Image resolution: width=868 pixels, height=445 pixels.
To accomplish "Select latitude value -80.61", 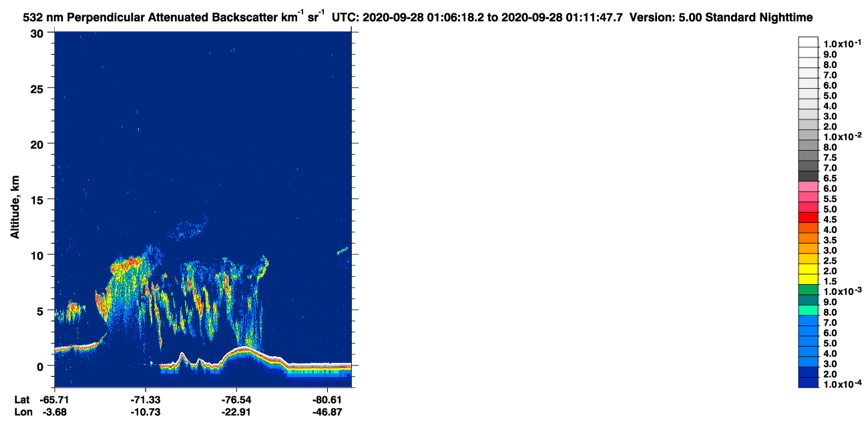I will [327, 399].
